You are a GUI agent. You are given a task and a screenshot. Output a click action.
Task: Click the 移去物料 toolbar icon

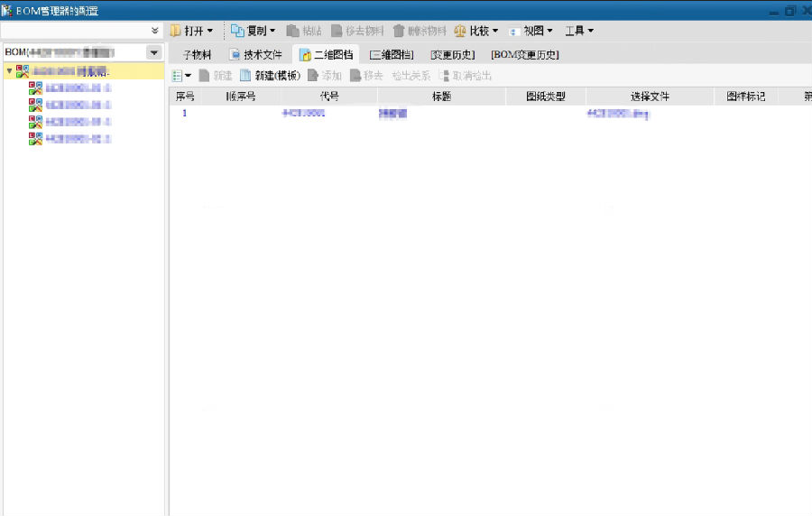(338, 31)
